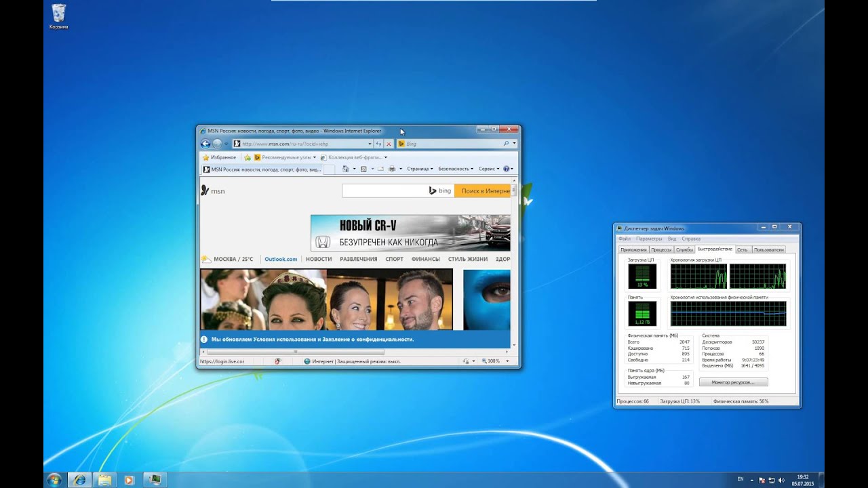Viewport: 868px width, 488px height.
Task: Switch to the Процессы tab
Action: pos(661,249)
